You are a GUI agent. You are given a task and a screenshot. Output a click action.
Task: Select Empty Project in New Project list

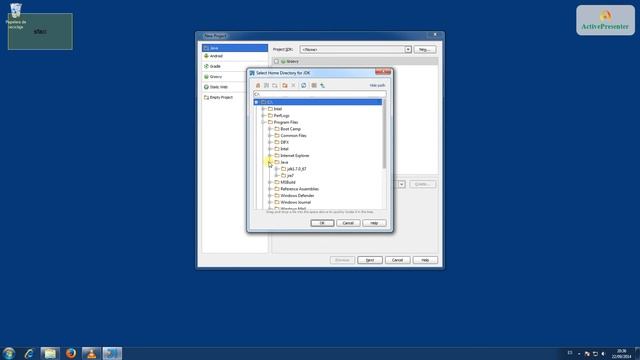(x=235, y=98)
